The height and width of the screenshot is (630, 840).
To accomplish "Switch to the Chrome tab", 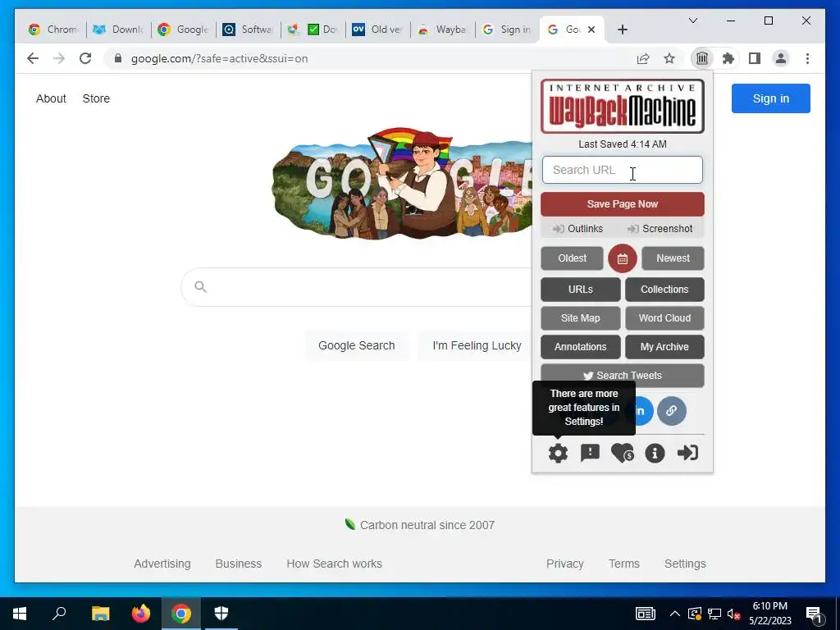I will pyautogui.click(x=53, y=30).
